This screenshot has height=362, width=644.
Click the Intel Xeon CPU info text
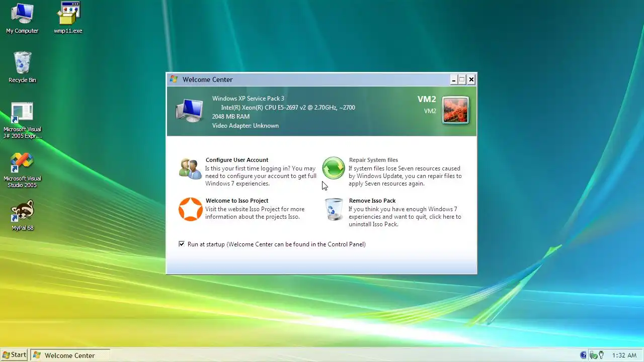[288, 108]
